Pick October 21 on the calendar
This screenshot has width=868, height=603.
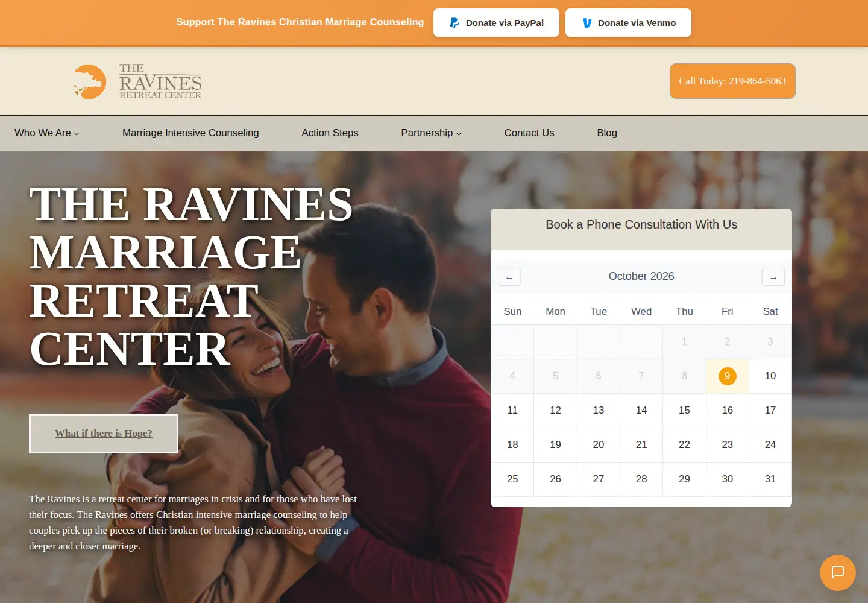point(641,445)
